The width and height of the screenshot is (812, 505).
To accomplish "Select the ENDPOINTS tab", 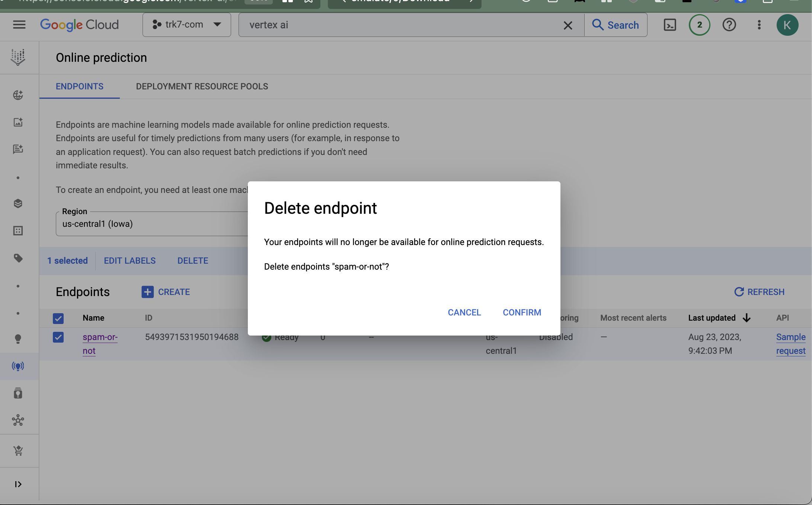I will 79,86.
